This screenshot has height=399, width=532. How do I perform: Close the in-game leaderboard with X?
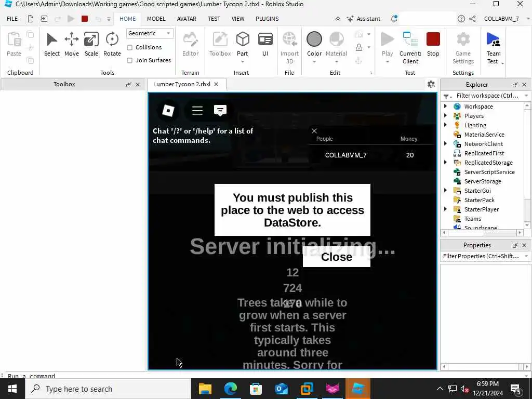click(314, 131)
